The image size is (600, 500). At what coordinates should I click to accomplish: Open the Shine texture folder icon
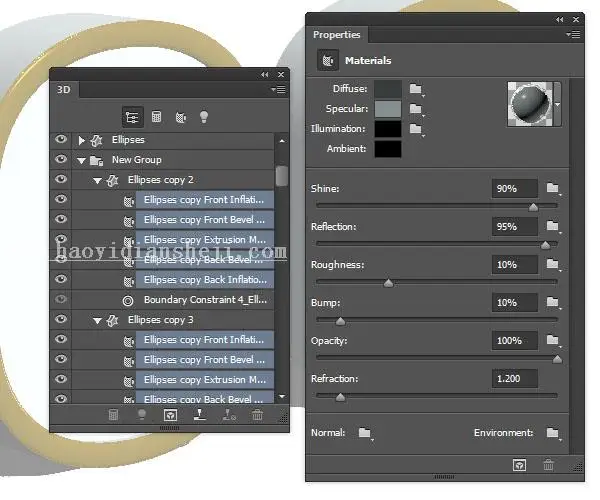point(553,188)
